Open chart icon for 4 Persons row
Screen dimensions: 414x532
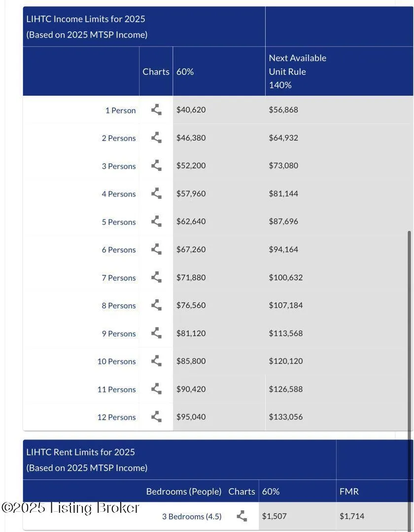(156, 194)
